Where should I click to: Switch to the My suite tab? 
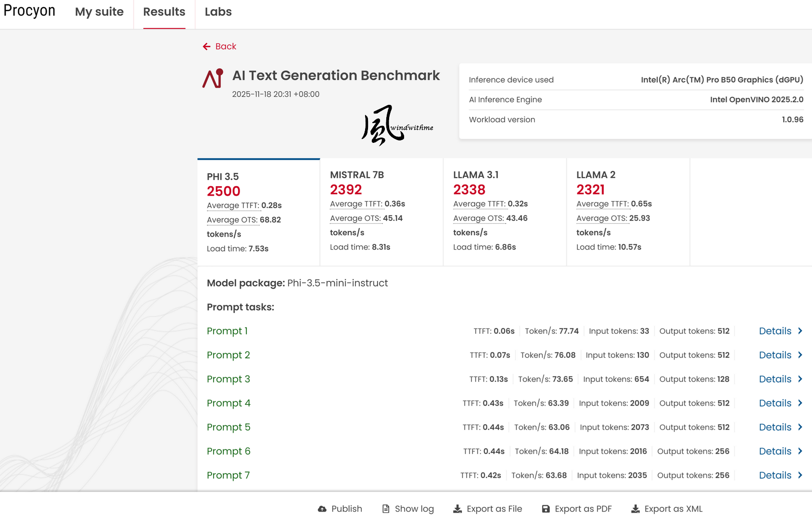pos(99,12)
